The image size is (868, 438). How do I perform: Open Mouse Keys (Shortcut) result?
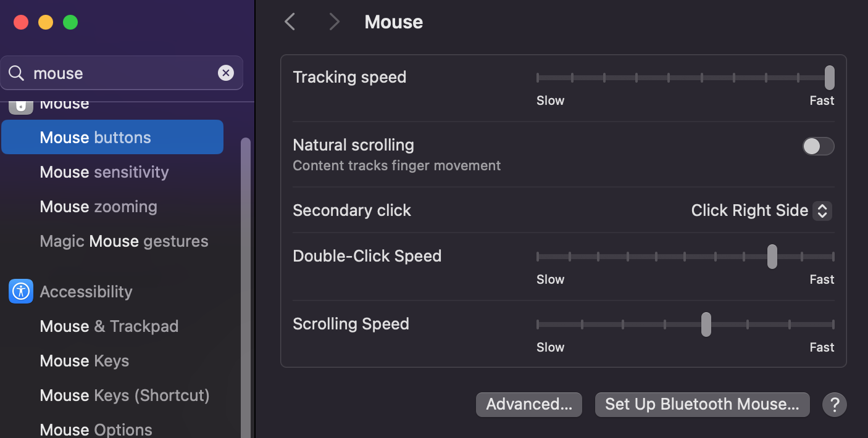point(125,395)
